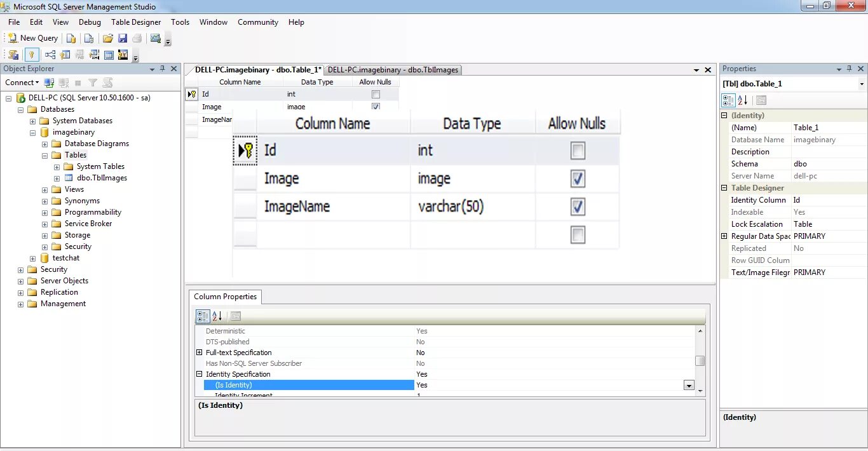Open the active documents list dropdown arrow
The image size is (868, 451).
coord(695,70)
